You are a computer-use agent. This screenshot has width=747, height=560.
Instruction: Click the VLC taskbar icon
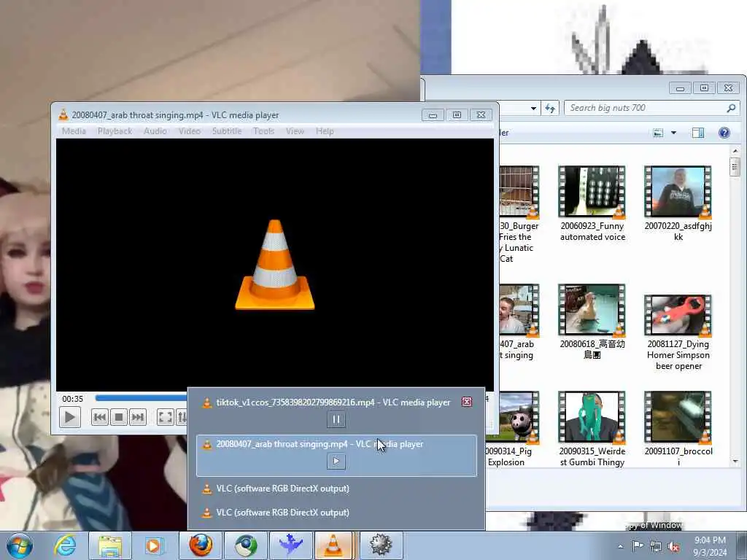coord(333,545)
